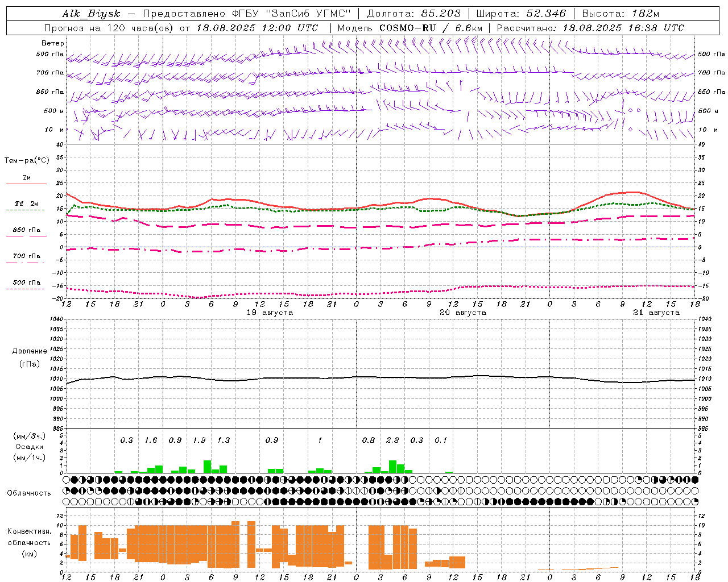This screenshot has height=582, width=728.
Task: Click the latitude value 52.346
Action: (x=546, y=14)
